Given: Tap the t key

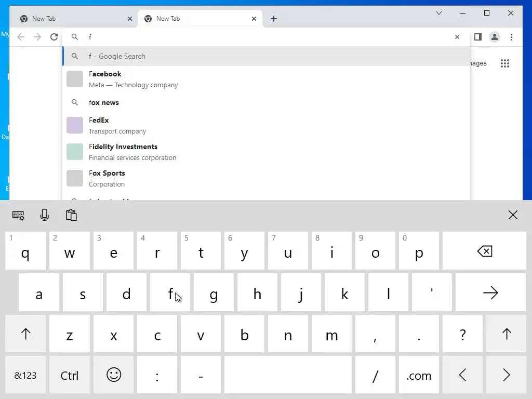Looking at the screenshot, I should click(x=201, y=251).
